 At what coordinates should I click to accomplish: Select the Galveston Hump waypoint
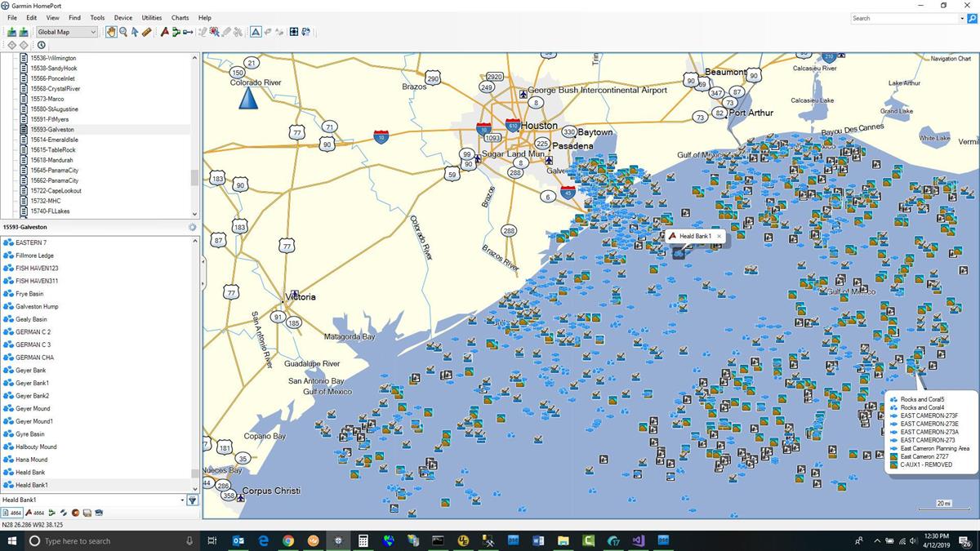click(96, 306)
